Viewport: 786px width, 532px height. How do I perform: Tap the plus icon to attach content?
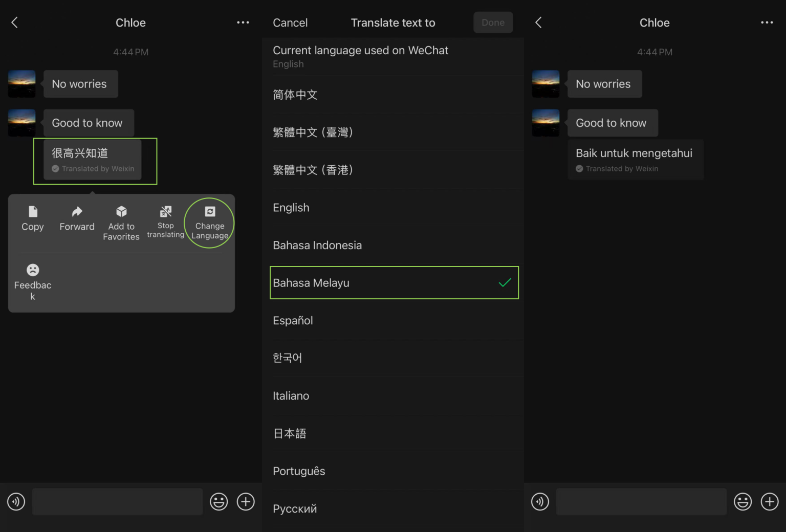(x=246, y=502)
